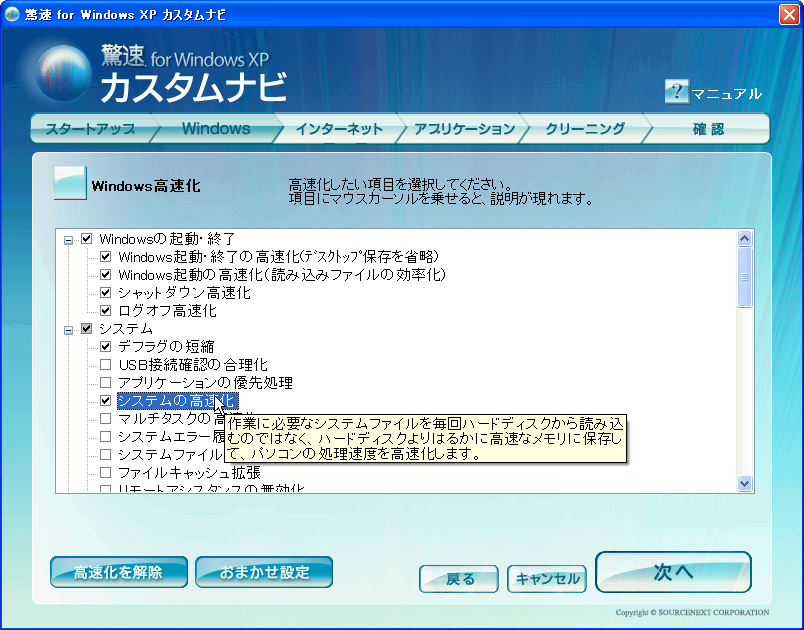Toggle the ログオフ高速化 checkbox
This screenshot has width=804, height=630.
coord(106,311)
